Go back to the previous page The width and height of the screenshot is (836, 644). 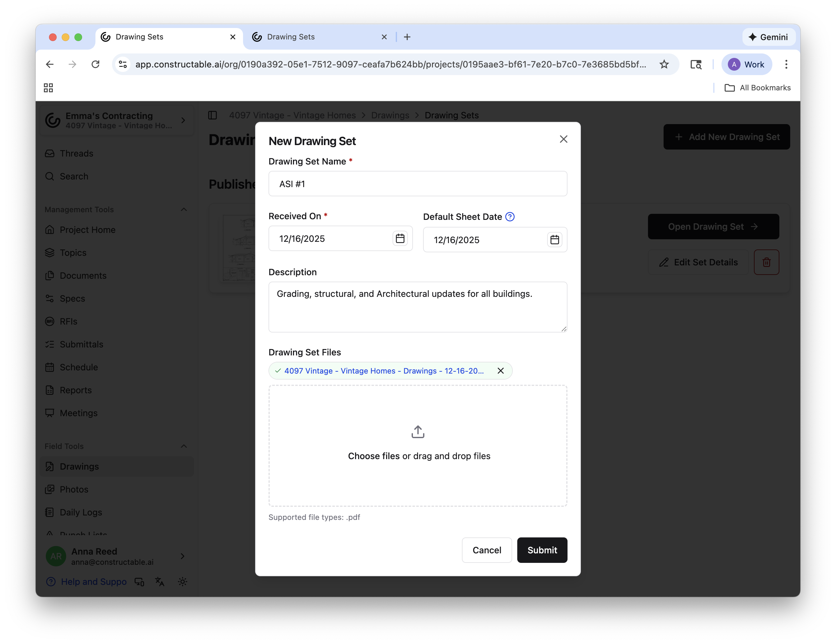pyautogui.click(x=50, y=64)
